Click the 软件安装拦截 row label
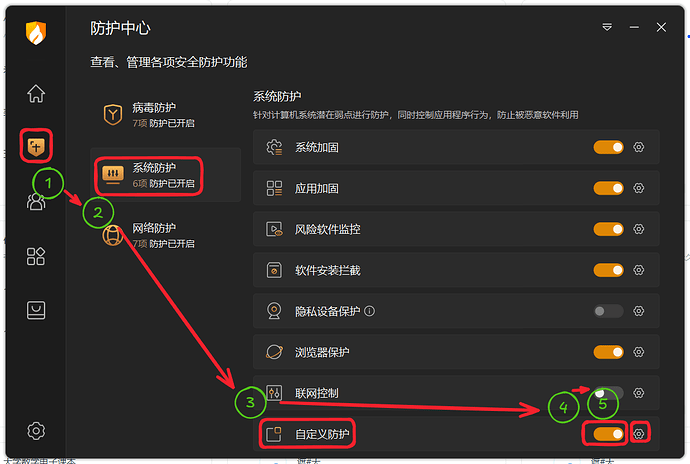 click(328, 270)
